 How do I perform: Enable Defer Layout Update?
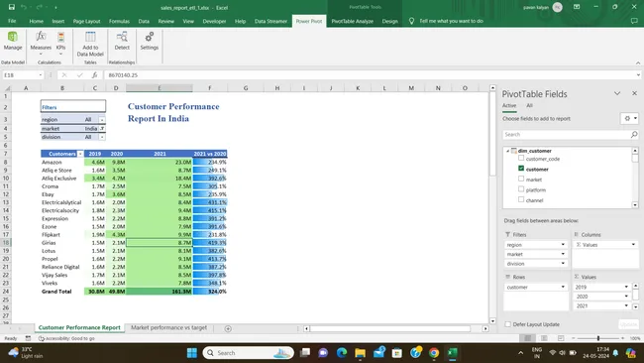click(x=508, y=324)
